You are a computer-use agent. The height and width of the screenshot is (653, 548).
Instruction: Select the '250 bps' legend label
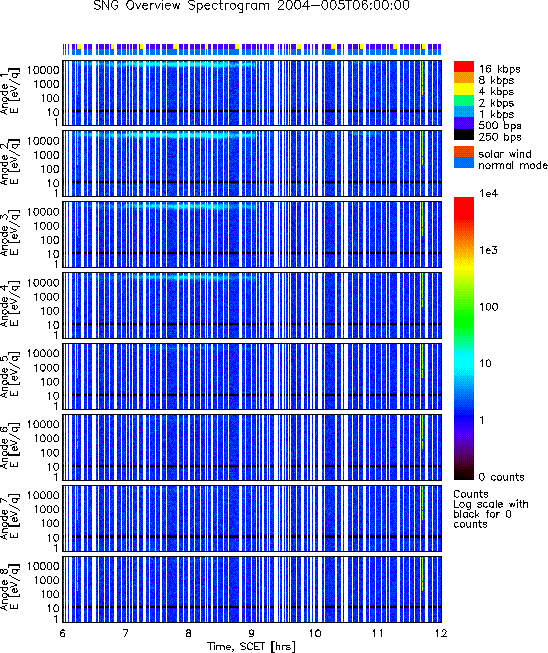(500, 137)
